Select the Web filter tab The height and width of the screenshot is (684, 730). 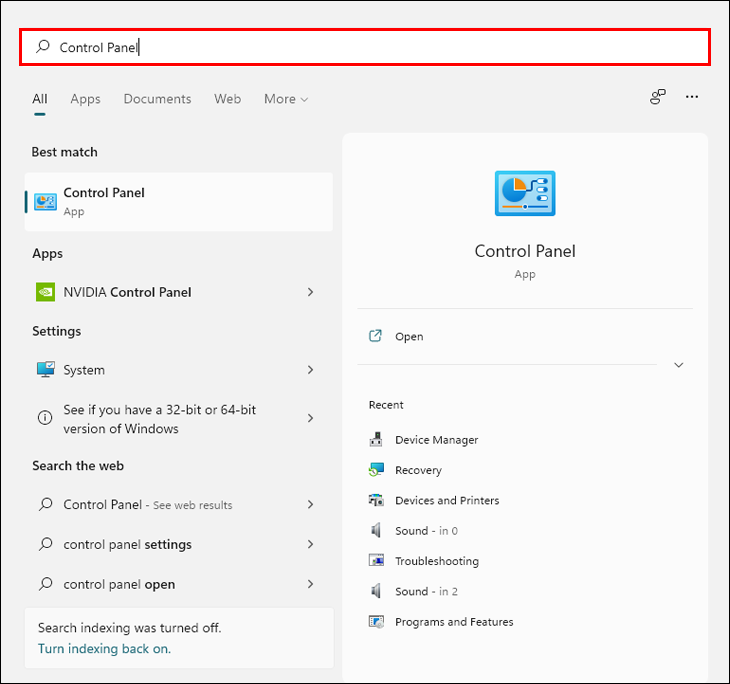(227, 99)
